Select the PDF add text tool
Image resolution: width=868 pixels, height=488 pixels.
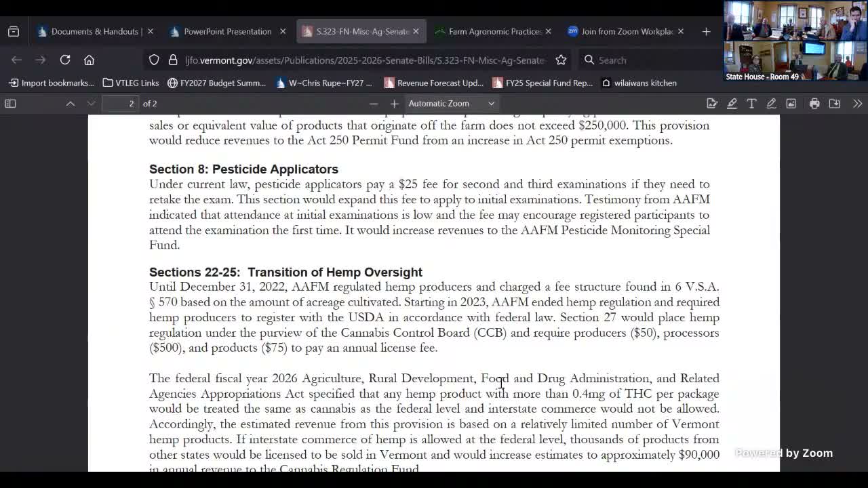(x=751, y=104)
